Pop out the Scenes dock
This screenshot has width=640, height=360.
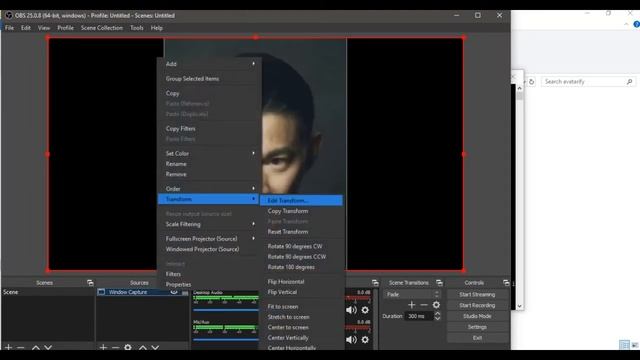coord(90,283)
